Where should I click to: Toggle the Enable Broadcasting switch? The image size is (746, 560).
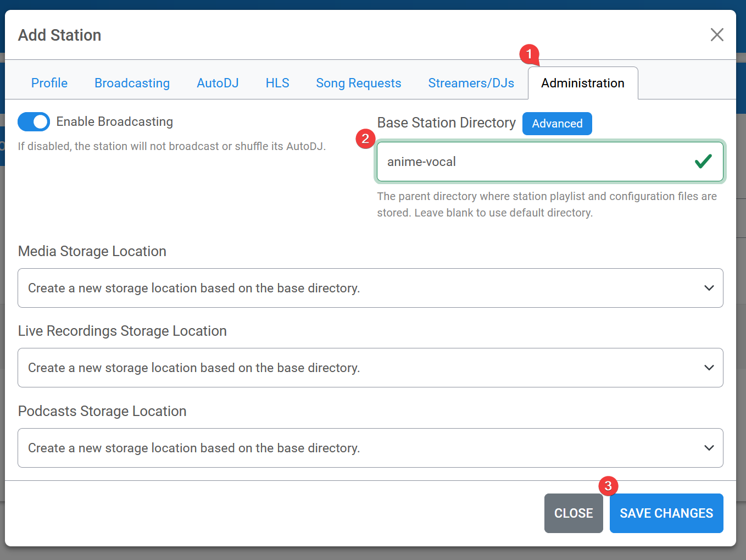pos(34,121)
